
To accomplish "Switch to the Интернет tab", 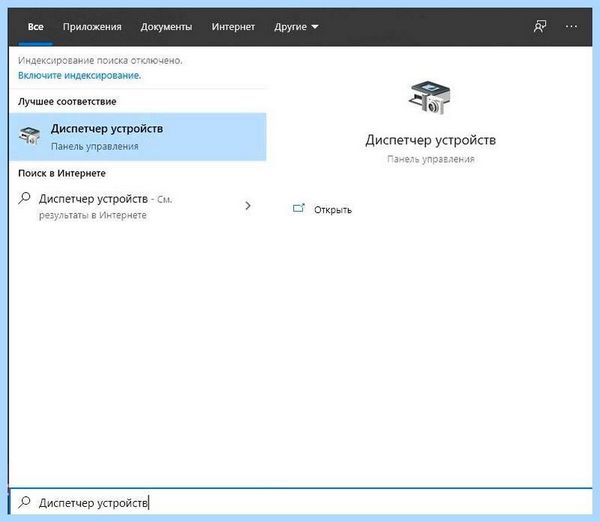I will pyautogui.click(x=233, y=27).
